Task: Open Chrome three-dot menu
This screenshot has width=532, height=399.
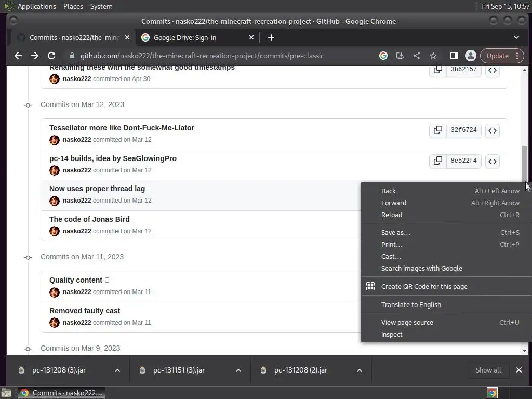Action: tap(517, 56)
